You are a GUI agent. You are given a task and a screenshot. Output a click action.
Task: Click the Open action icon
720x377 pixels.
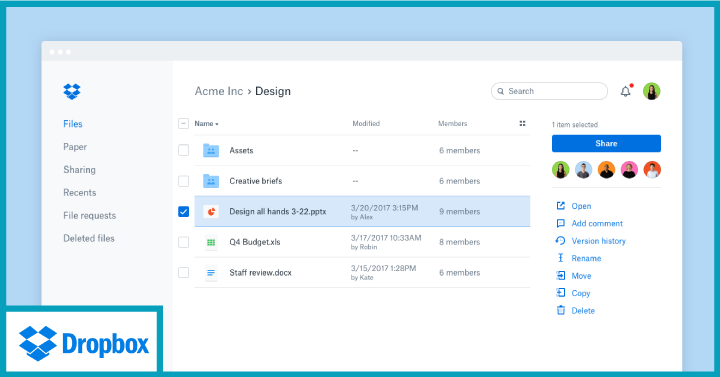(x=560, y=206)
